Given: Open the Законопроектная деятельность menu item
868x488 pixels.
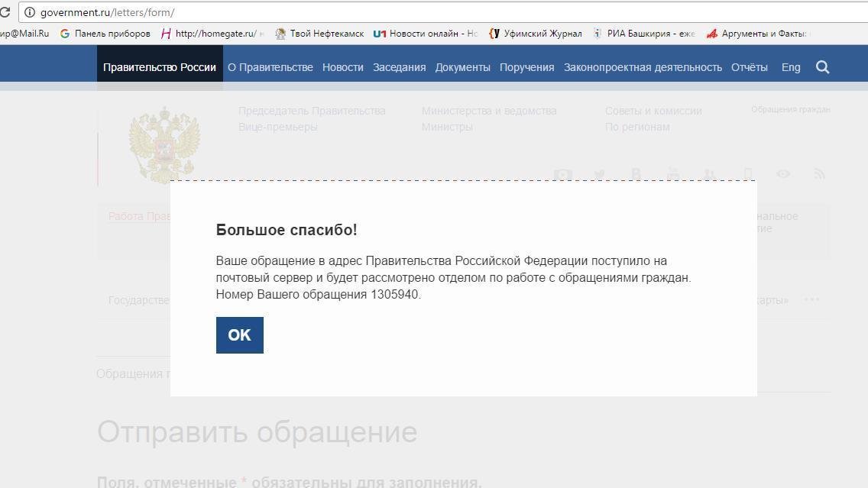Looking at the screenshot, I should [x=643, y=67].
